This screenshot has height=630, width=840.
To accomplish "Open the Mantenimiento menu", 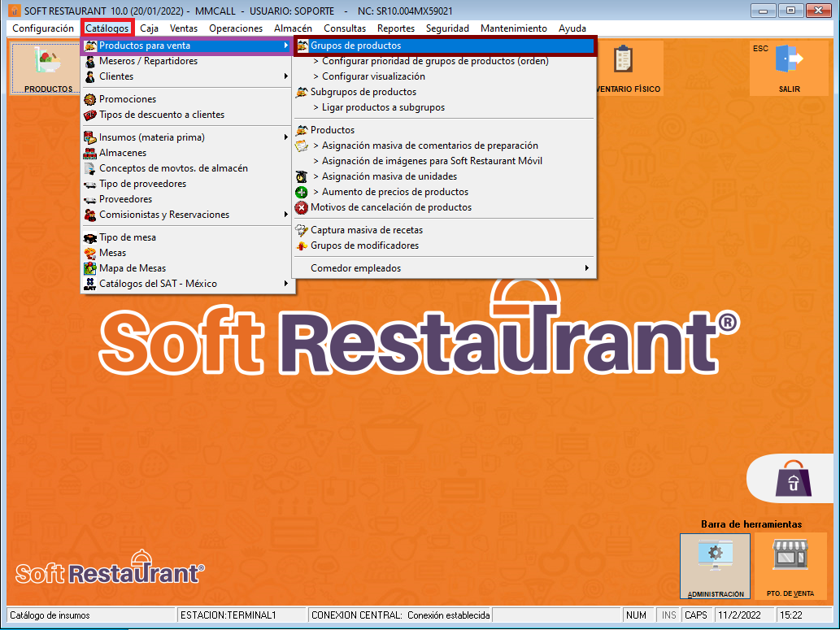I will pyautogui.click(x=513, y=28).
